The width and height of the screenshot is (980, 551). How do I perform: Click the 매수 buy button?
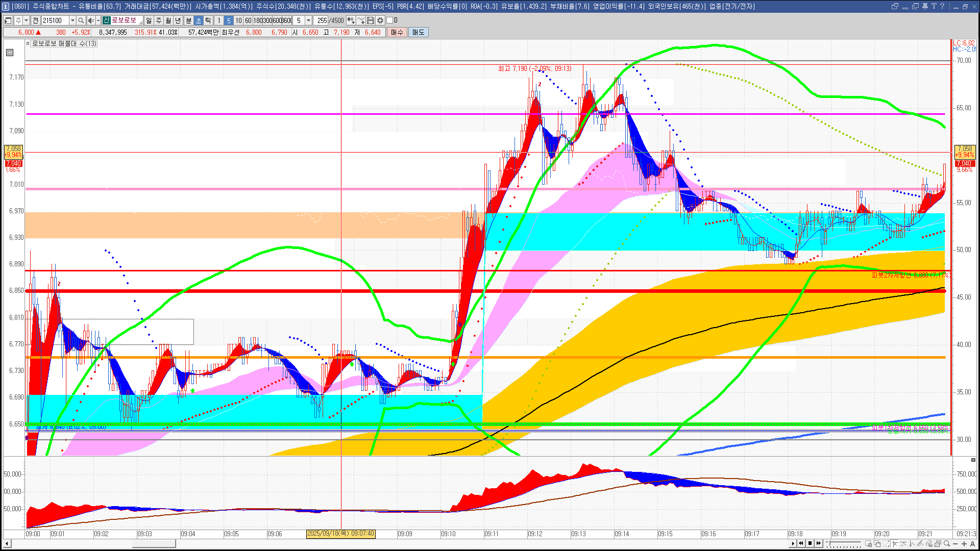(397, 32)
